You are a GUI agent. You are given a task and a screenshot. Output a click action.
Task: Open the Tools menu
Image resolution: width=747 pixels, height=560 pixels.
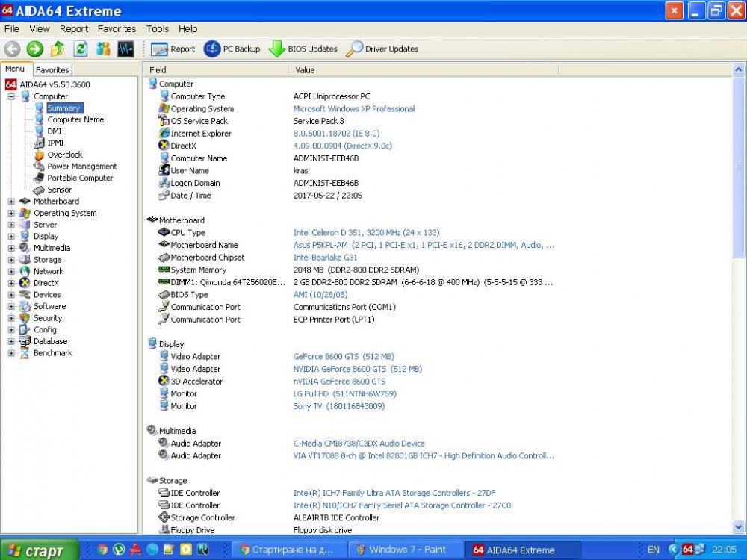[157, 29]
